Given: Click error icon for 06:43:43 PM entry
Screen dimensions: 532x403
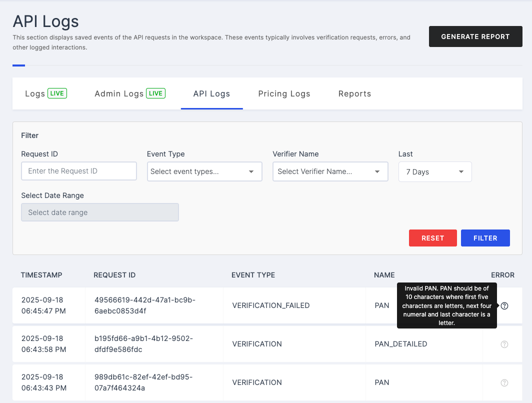Looking at the screenshot, I should pyautogui.click(x=504, y=382).
